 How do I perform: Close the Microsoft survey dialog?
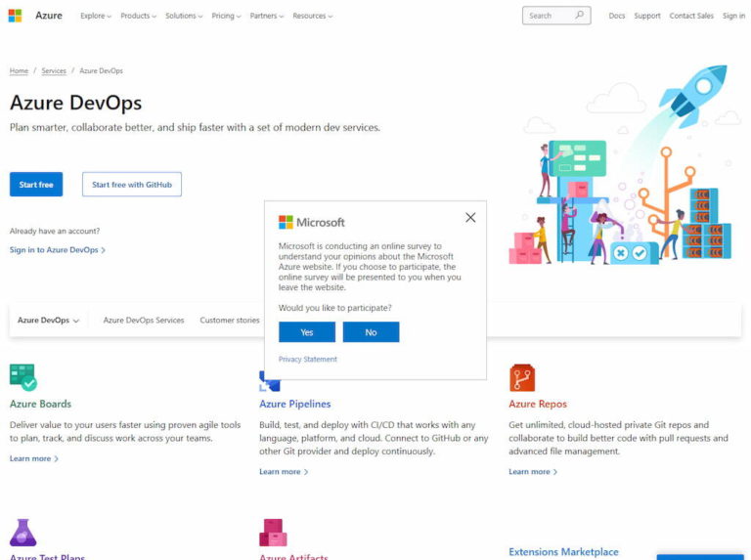(x=470, y=217)
